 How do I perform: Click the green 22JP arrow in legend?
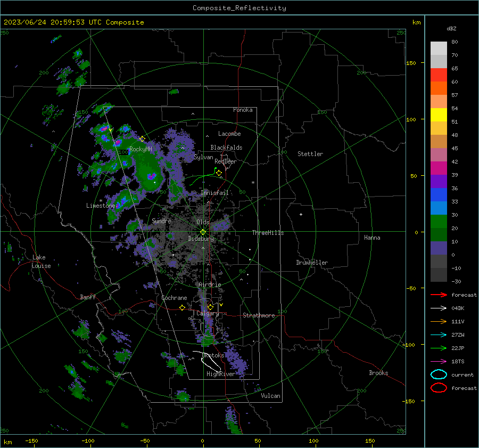point(439,348)
